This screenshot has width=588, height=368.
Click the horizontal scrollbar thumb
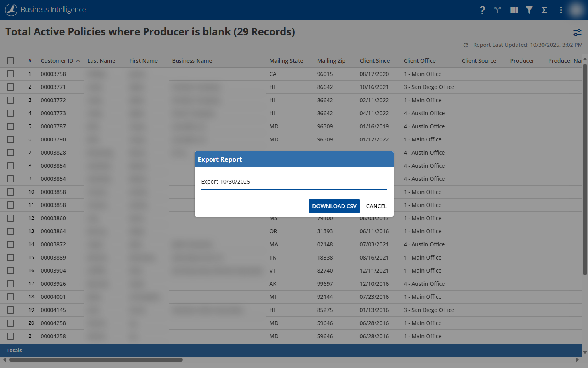click(96, 360)
